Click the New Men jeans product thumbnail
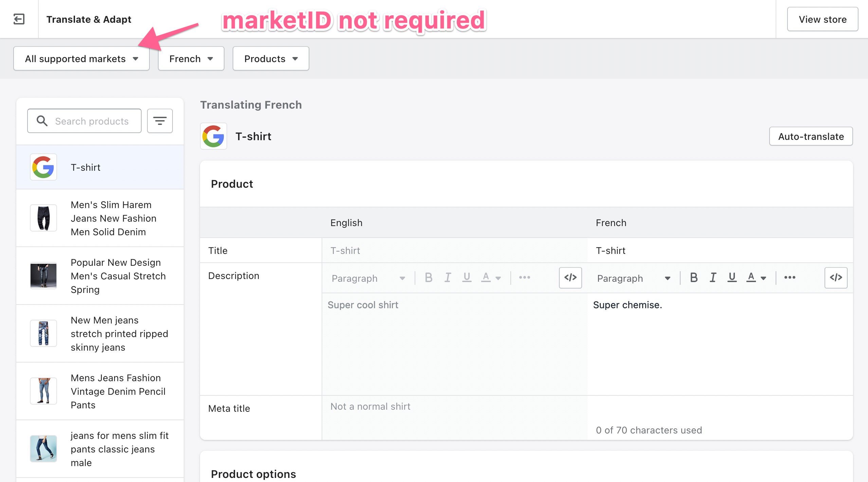Viewport: 868px width, 482px height. (x=43, y=333)
